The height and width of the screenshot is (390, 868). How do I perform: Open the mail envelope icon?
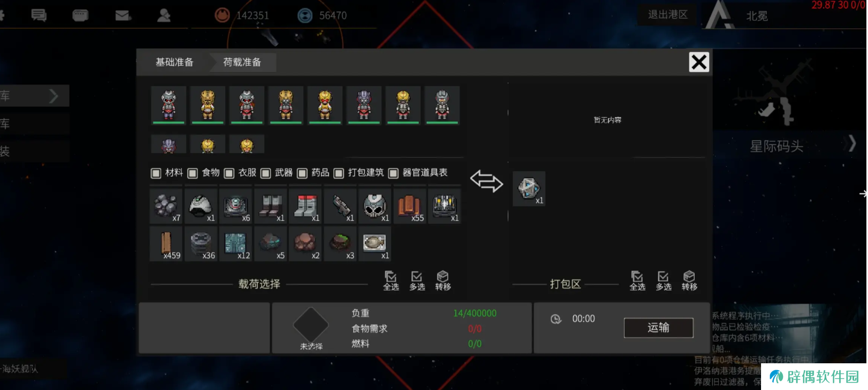(122, 15)
